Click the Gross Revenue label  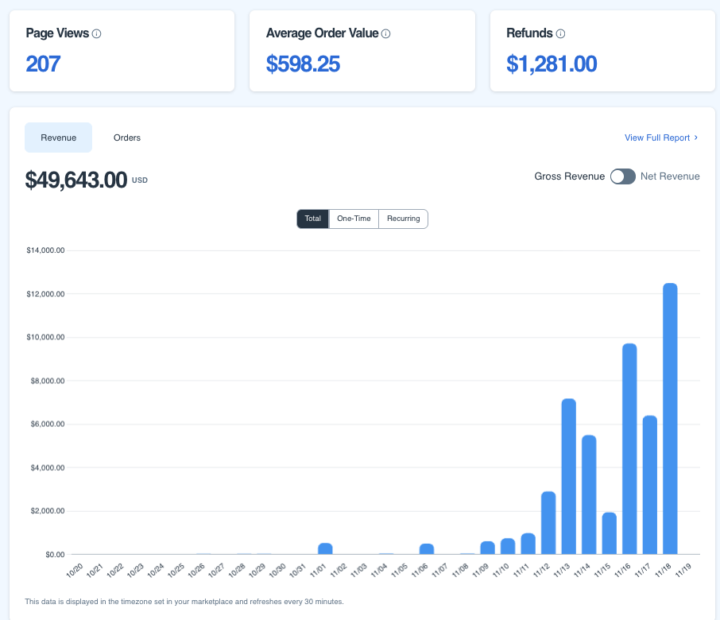[569, 176]
